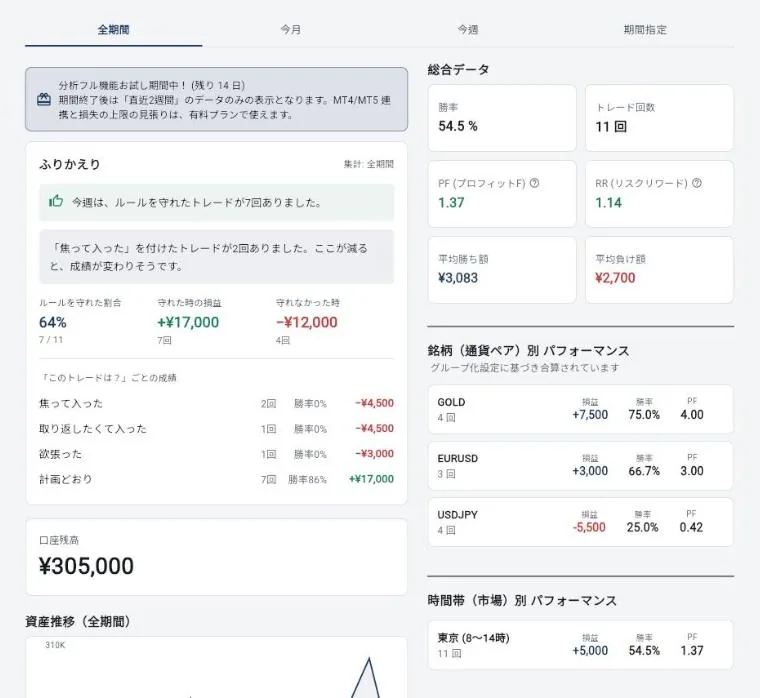760x698 pixels.
Task: Click the 平均負け額 ¥2,700 value
Action: pos(615,278)
